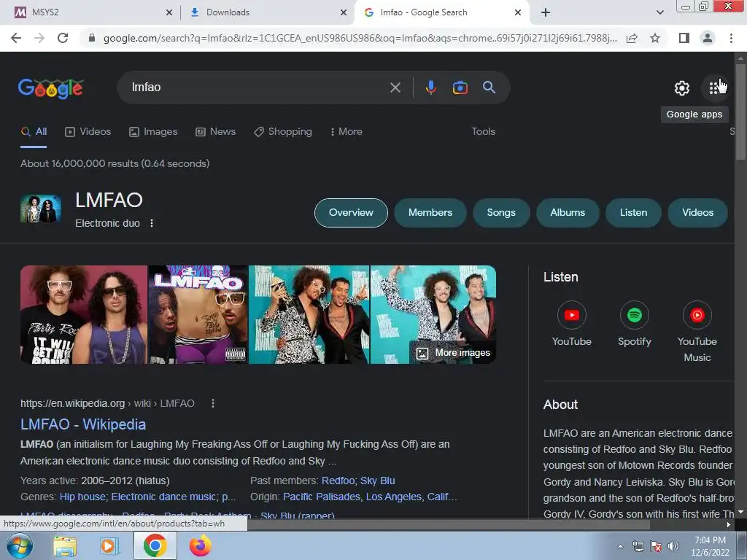
Task: Click the Chrome forward arrow
Action: pyautogui.click(x=39, y=38)
